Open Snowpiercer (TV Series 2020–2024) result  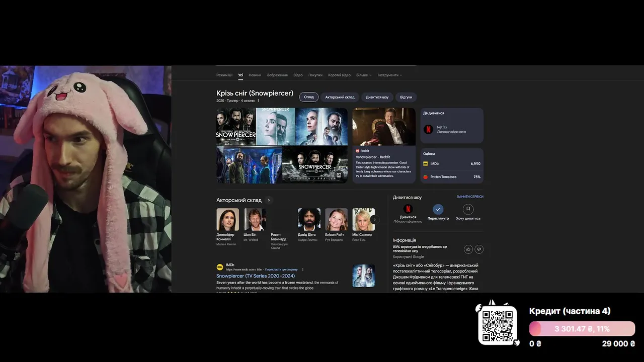pos(256,276)
